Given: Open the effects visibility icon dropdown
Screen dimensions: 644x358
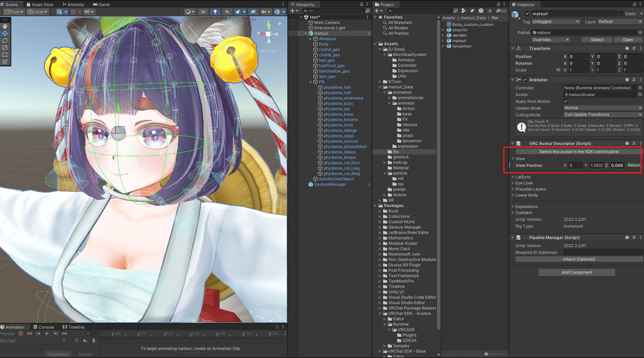Looking at the screenshot, I should click(244, 11).
